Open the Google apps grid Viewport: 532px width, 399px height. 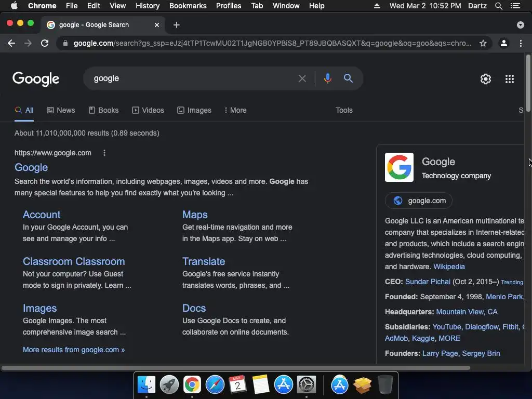(x=510, y=79)
